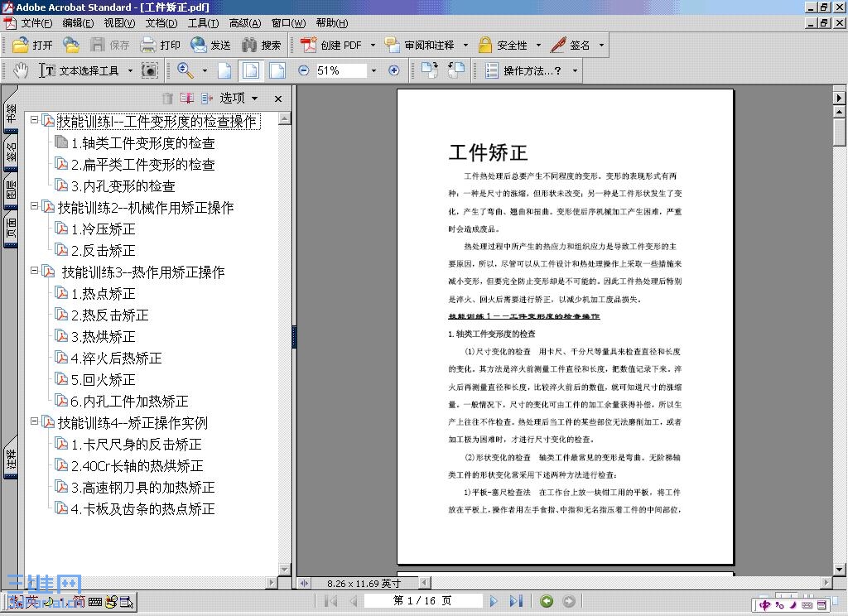
Task: Select bookmark 2.40Cr长轴的热烘矫正
Action: click(x=137, y=465)
